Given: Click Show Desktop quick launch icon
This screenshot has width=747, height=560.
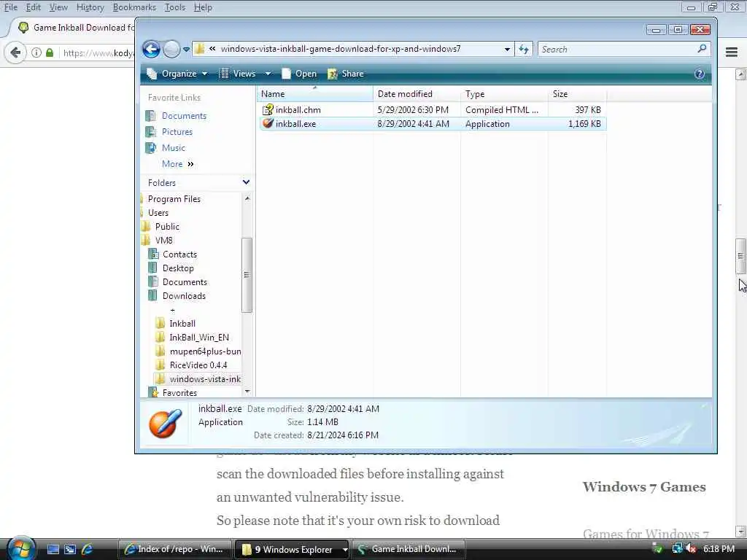Looking at the screenshot, I should 53,549.
